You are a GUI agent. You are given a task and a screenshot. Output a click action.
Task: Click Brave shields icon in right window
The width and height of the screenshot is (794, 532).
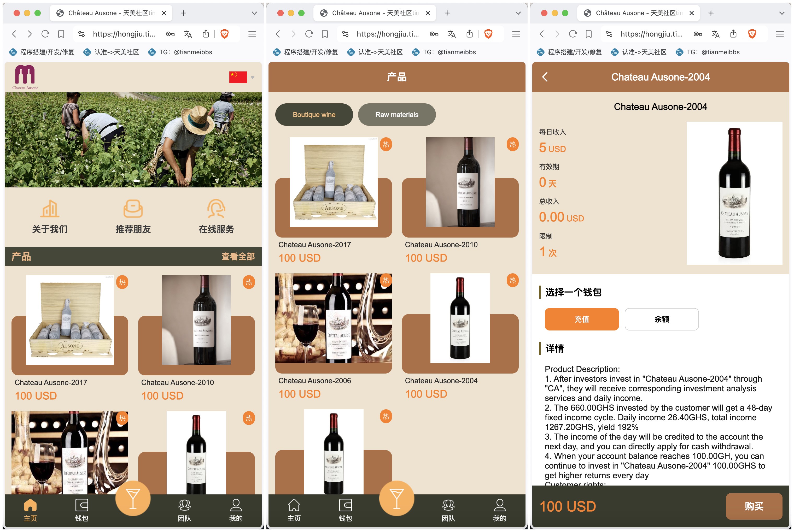pyautogui.click(x=752, y=34)
